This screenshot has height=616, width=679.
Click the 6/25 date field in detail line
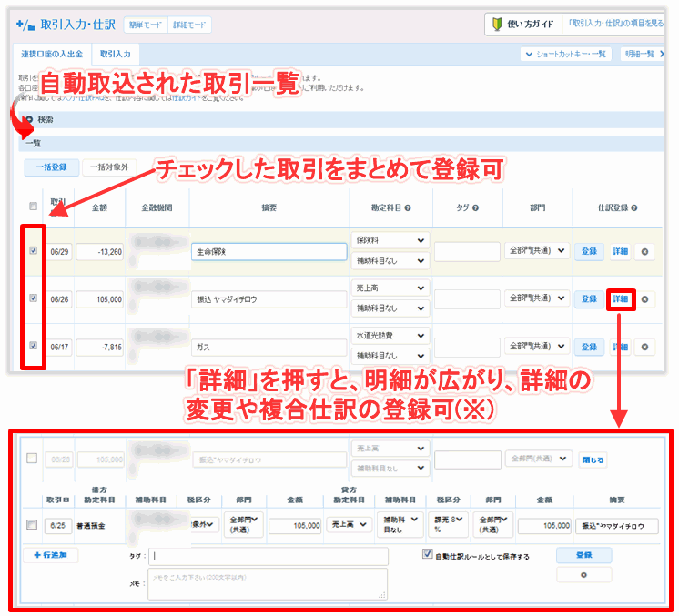(58, 526)
